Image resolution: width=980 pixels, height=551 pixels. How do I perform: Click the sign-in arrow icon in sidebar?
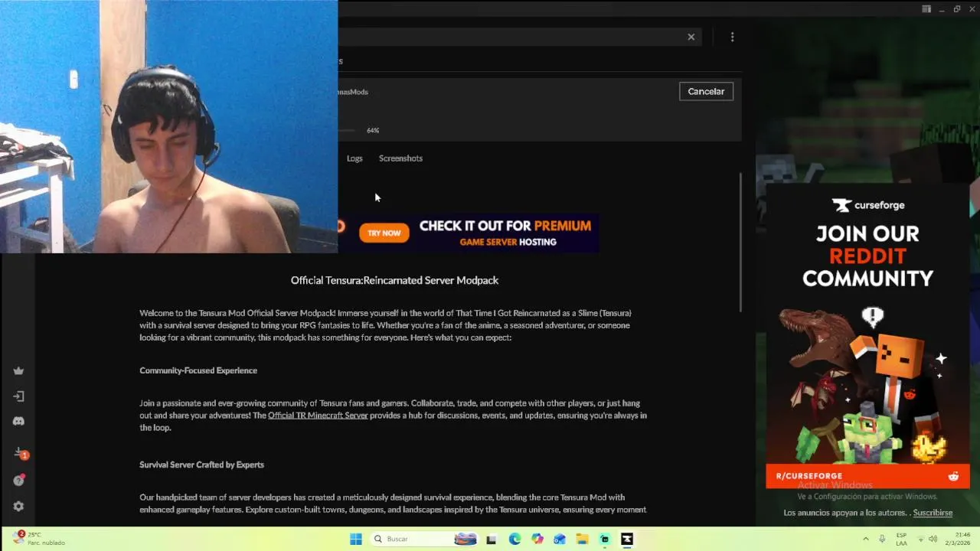(18, 396)
